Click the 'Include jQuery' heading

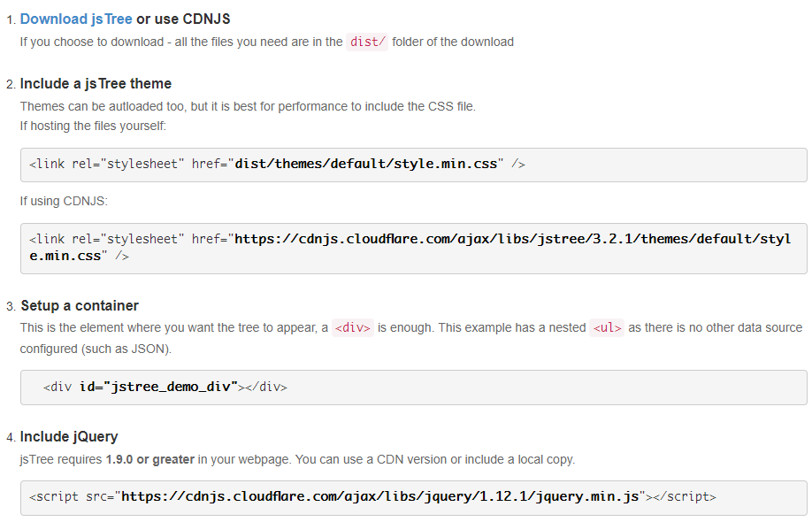(69, 436)
